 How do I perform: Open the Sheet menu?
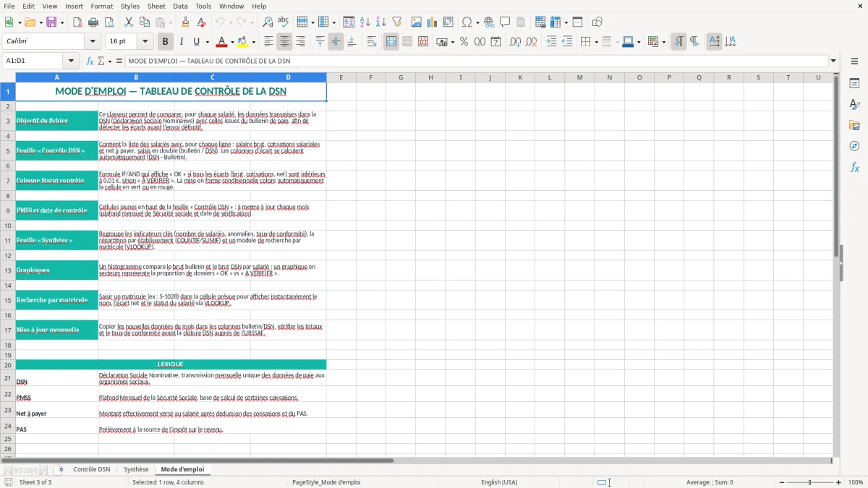pos(156,6)
